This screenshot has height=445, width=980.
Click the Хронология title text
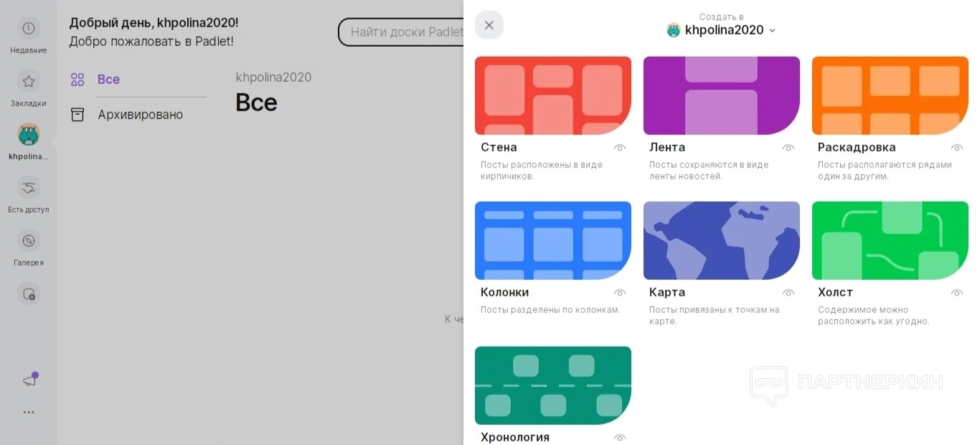click(x=515, y=437)
